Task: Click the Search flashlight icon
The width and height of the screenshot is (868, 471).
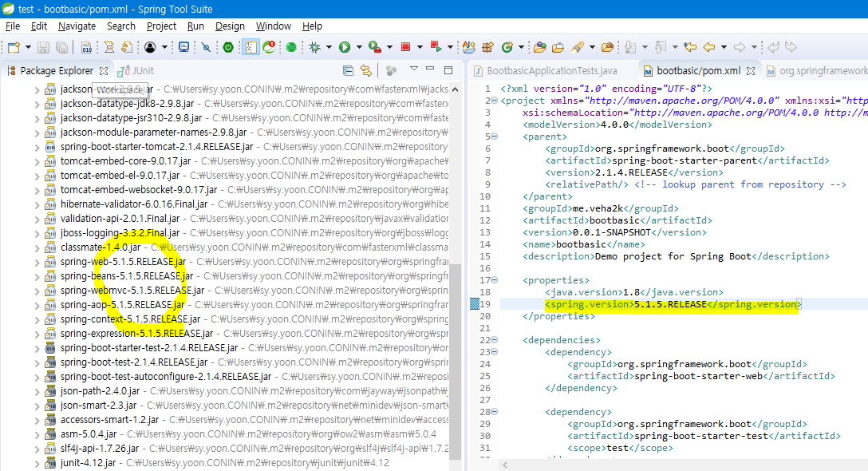Action: 578,47
